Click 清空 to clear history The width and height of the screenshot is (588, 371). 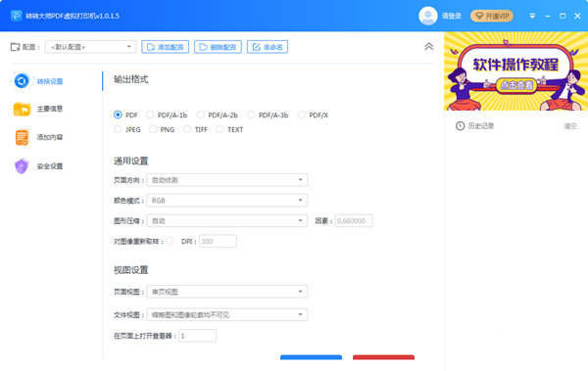point(570,126)
